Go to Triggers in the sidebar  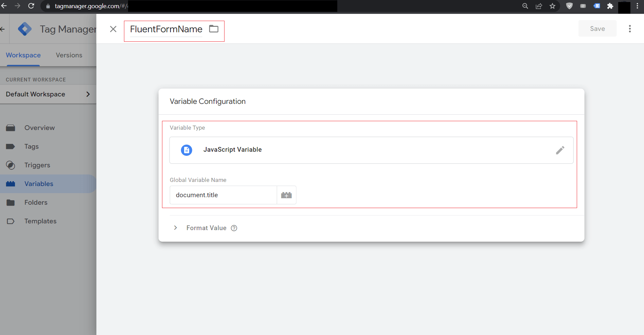[x=37, y=165]
